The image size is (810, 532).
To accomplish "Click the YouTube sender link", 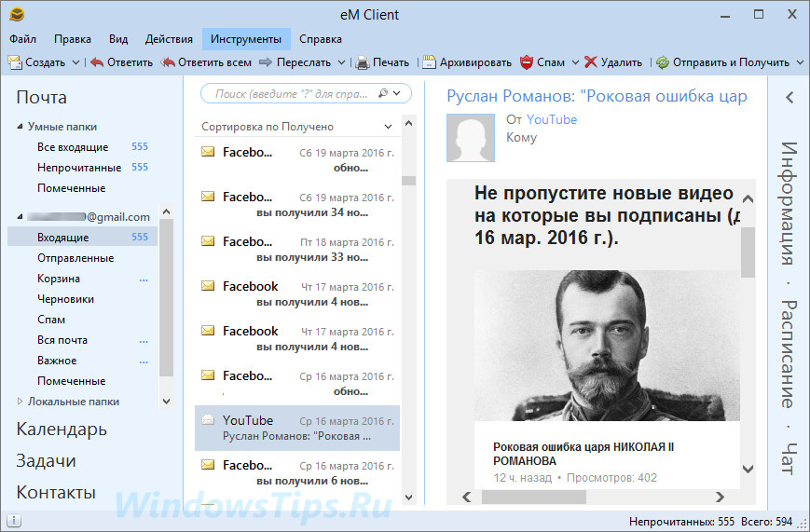I will point(552,119).
